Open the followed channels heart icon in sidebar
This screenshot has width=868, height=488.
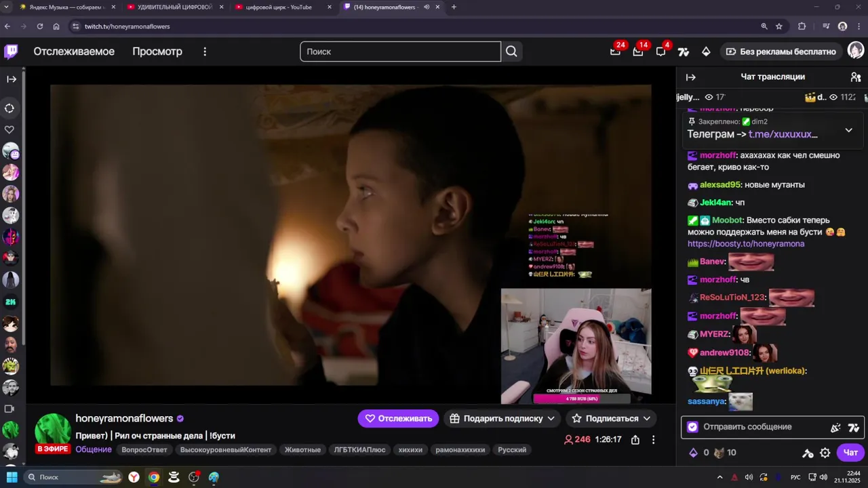(x=9, y=129)
